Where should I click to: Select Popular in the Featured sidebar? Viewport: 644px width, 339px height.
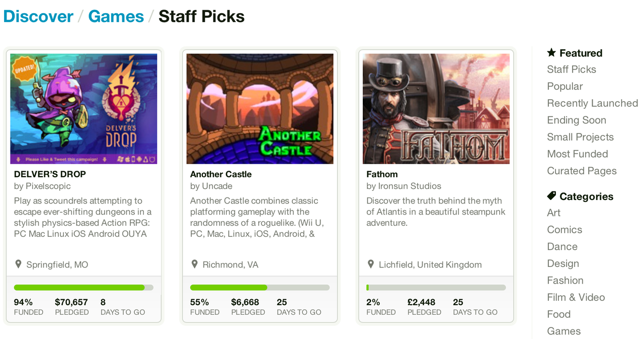[x=565, y=86]
